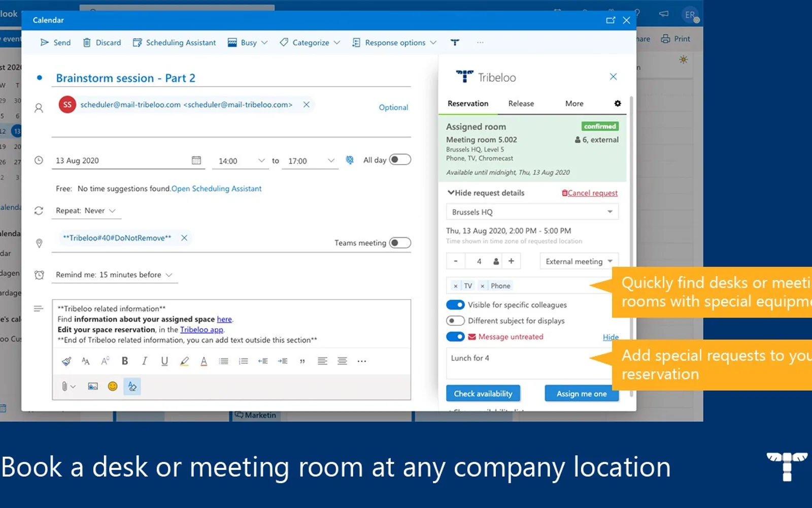Click the Optional attendees link

point(393,107)
